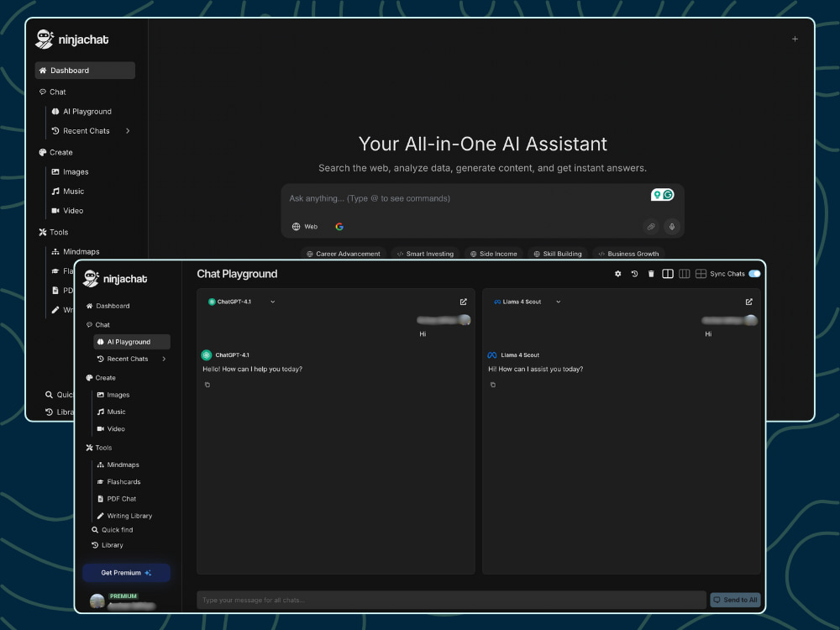Click Tools section in back window sidebar
Viewport: 840px width, 630px height.
[54, 233]
